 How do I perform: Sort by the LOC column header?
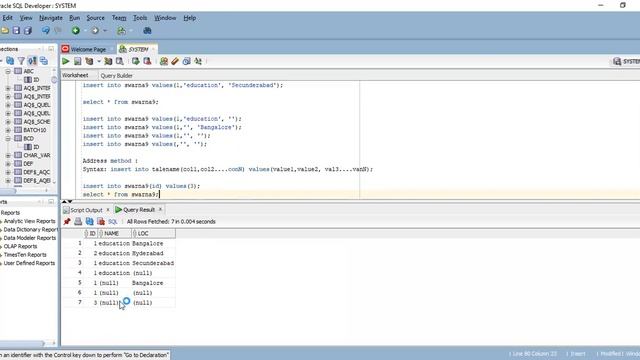tap(154, 233)
